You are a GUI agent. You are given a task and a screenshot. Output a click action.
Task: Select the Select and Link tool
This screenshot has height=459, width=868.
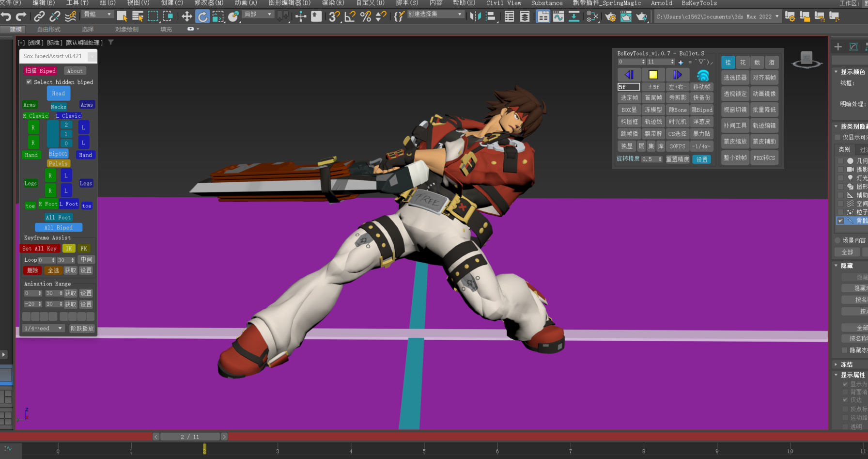(39, 16)
